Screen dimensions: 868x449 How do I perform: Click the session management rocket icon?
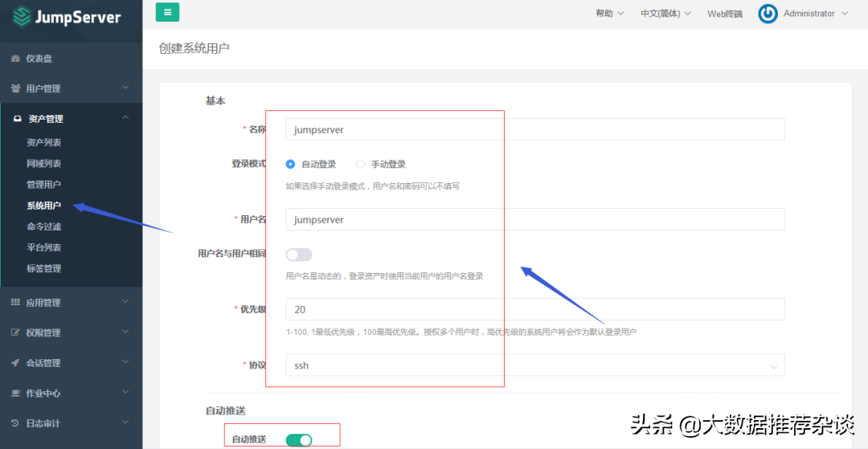click(x=15, y=363)
